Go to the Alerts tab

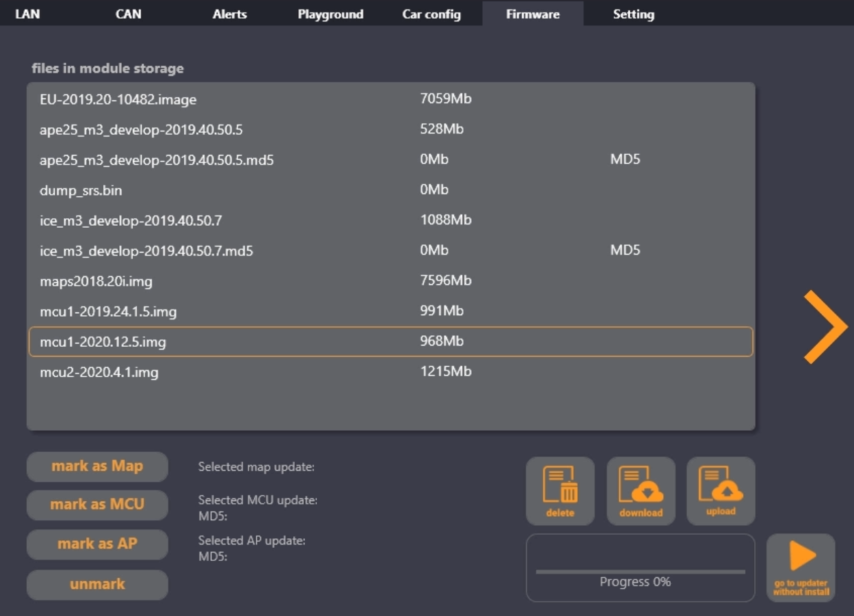pos(229,14)
